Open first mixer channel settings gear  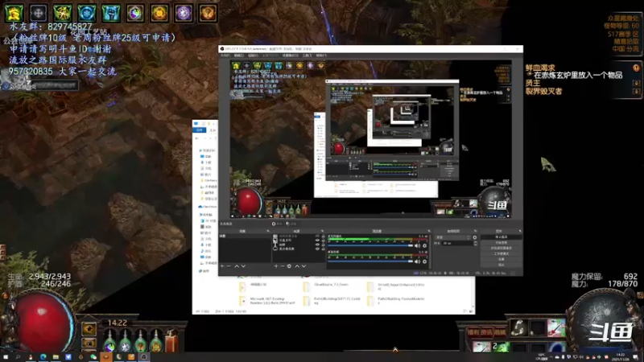pyautogui.click(x=424, y=245)
